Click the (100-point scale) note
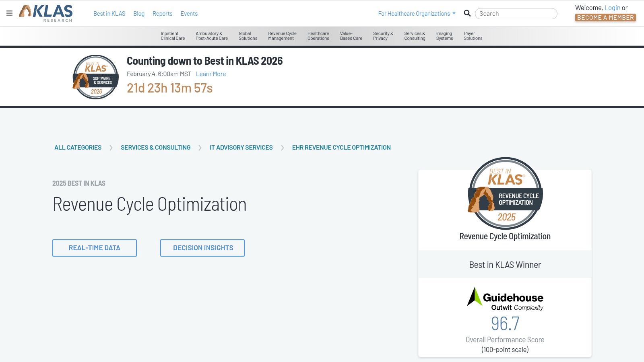 [505, 350]
